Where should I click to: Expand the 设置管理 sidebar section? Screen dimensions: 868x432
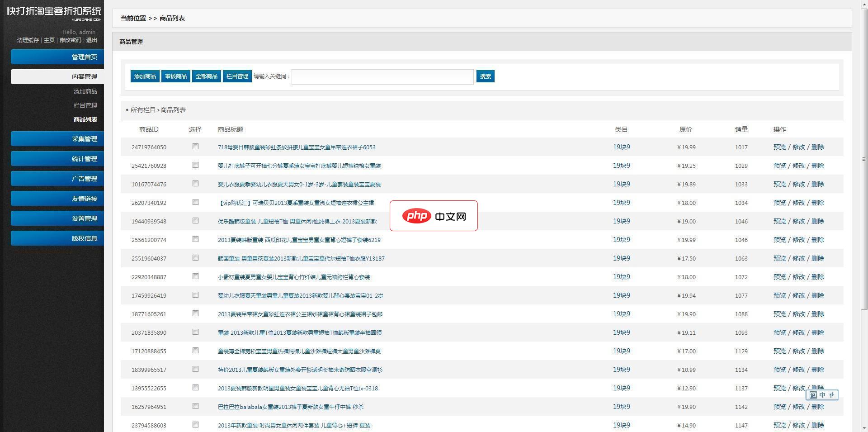[x=57, y=218]
